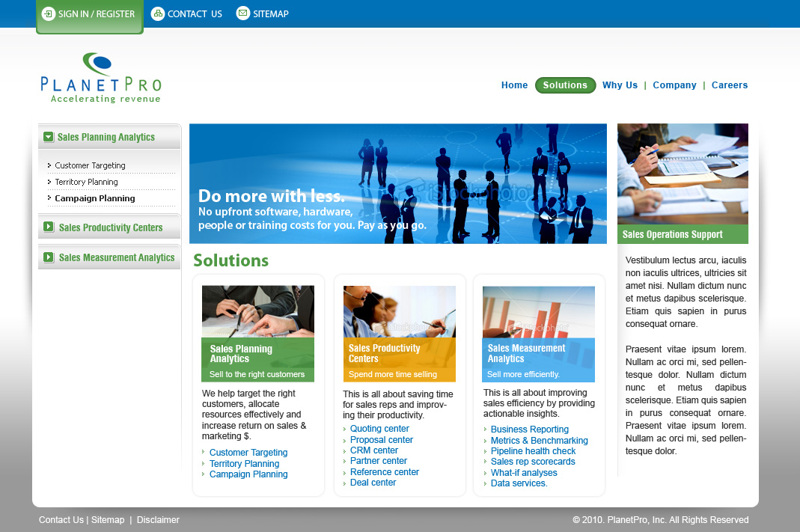The height and width of the screenshot is (532, 800).
Task: Click Sales Measurement Analytics sidebar heading
Action: (117, 257)
